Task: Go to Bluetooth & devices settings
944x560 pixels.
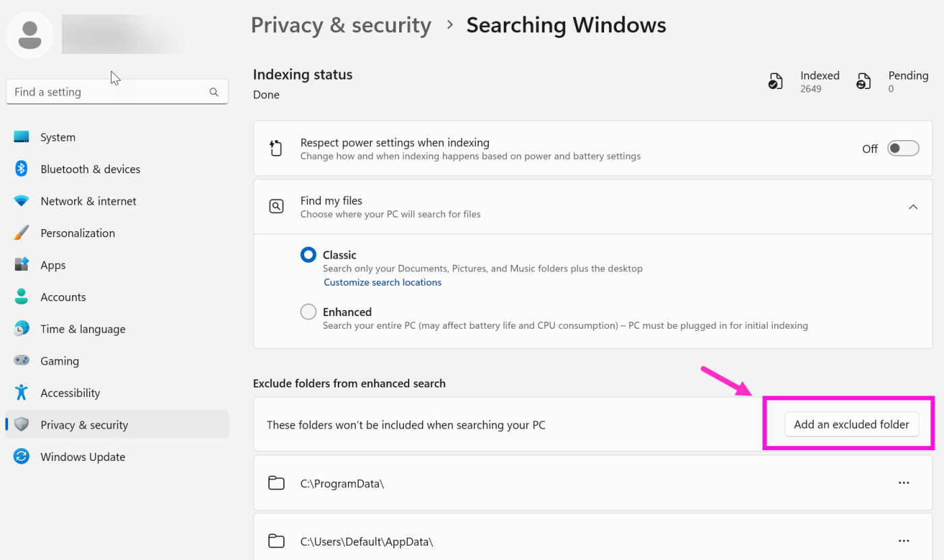Action: click(x=117, y=169)
